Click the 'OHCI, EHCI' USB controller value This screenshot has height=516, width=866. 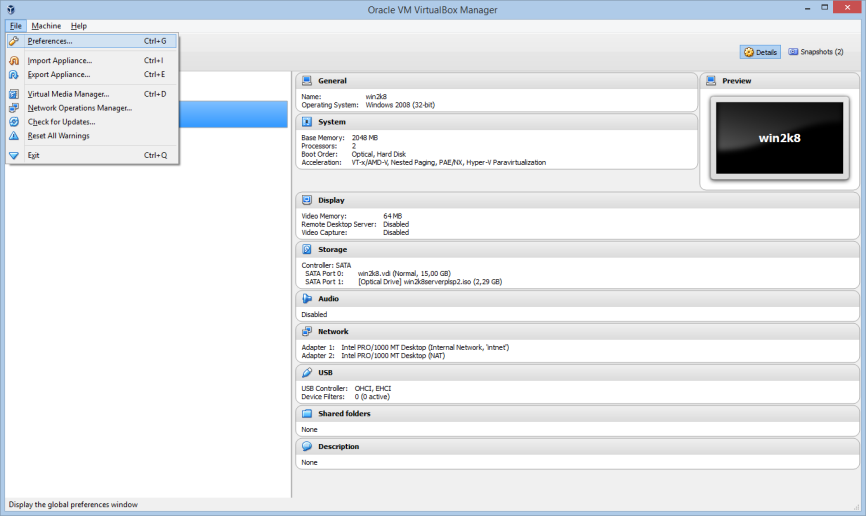[x=373, y=388]
